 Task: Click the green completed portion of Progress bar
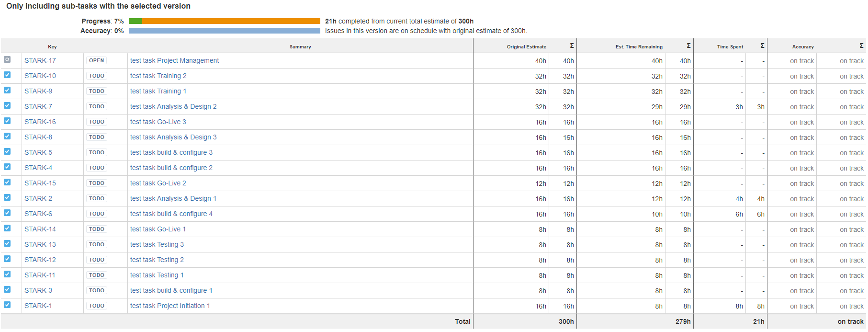click(135, 21)
